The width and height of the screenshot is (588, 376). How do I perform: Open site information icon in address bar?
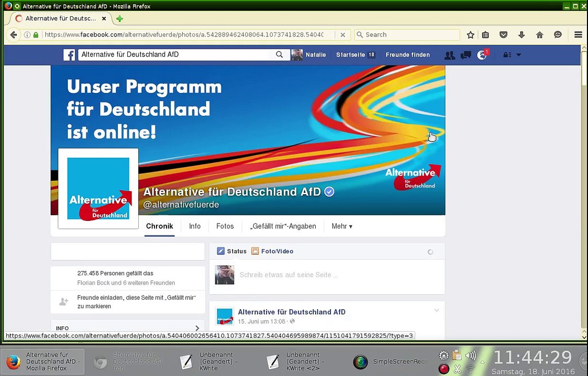[x=27, y=34]
